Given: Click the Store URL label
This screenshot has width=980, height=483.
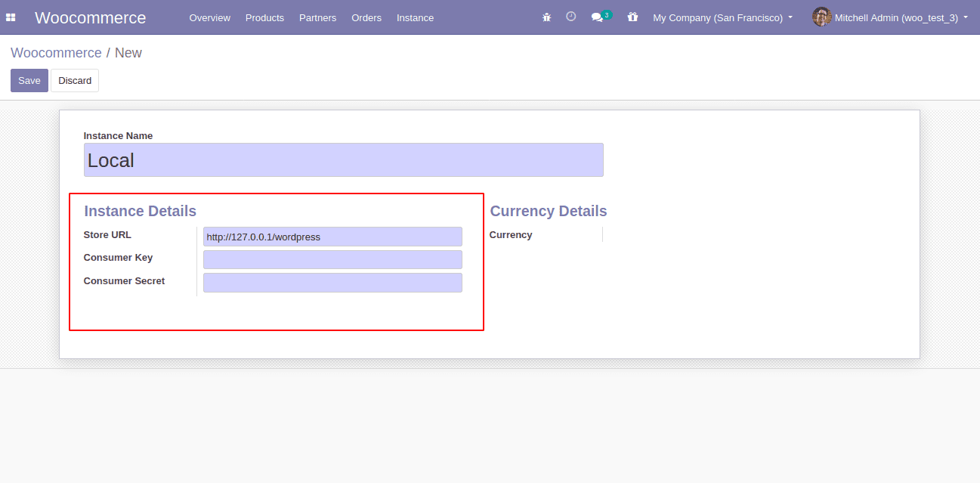Looking at the screenshot, I should click(107, 235).
